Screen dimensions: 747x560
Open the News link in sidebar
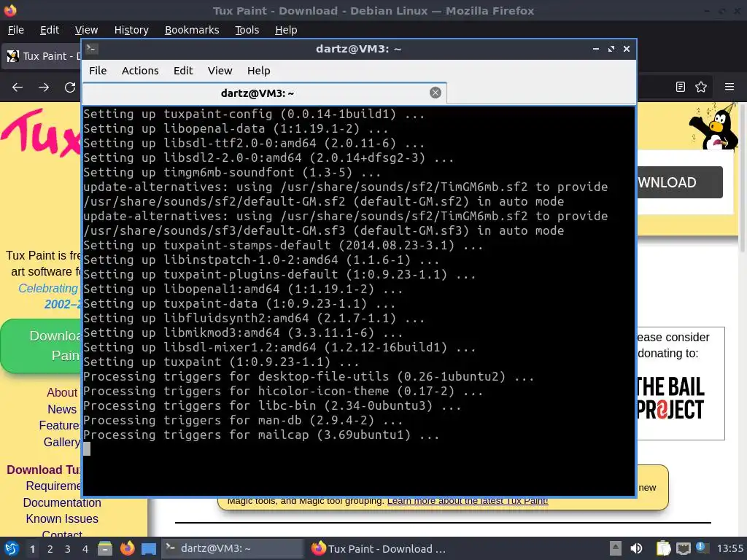(x=62, y=410)
